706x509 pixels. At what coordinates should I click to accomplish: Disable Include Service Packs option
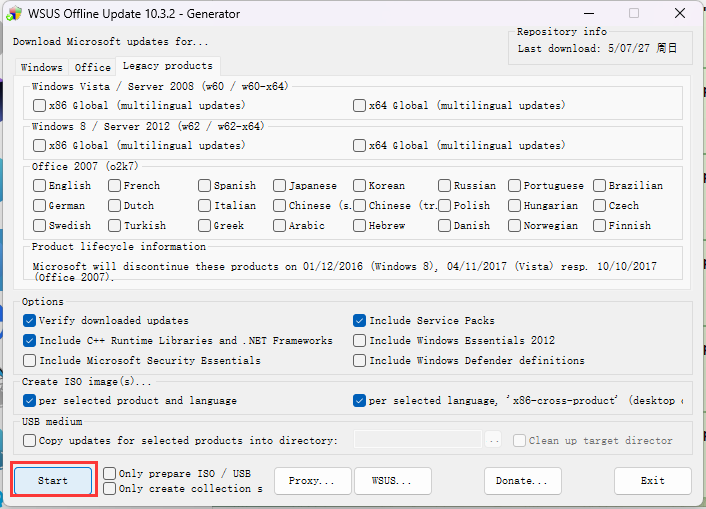click(360, 321)
